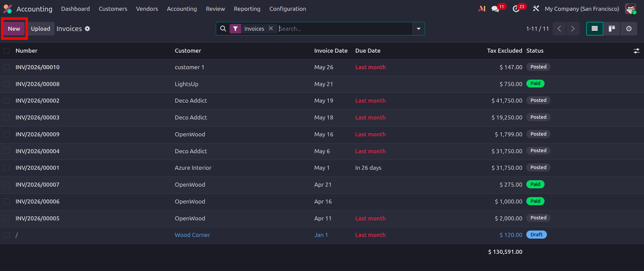The height and width of the screenshot is (271, 644).
Task: Click the search magnifier icon
Action: pos(223,29)
